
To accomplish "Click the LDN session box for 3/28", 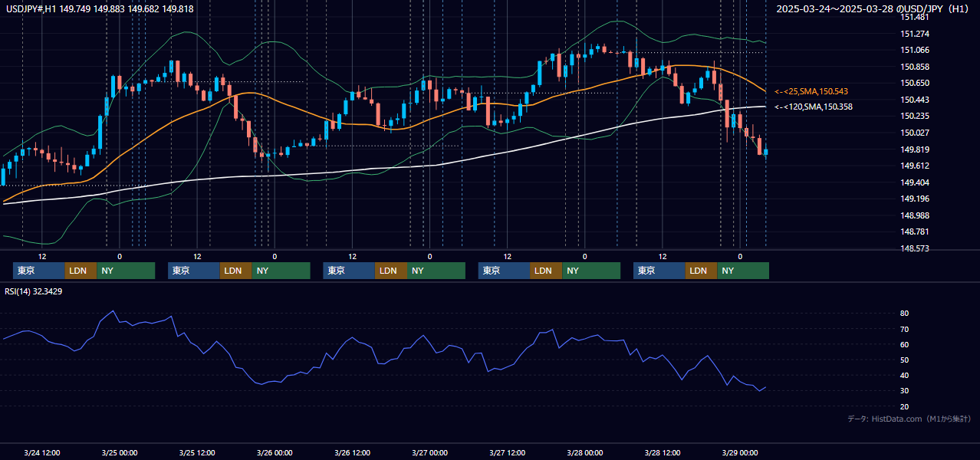I will (x=701, y=271).
